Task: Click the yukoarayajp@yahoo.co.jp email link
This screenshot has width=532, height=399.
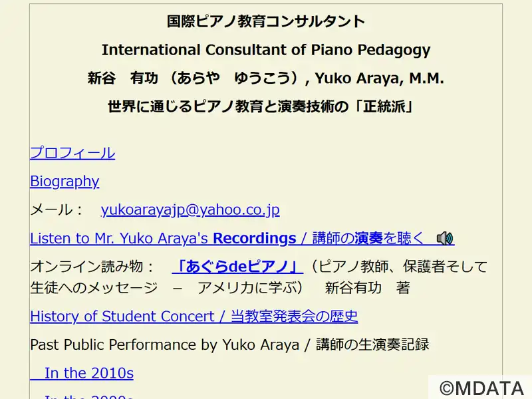Action: [190, 210]
